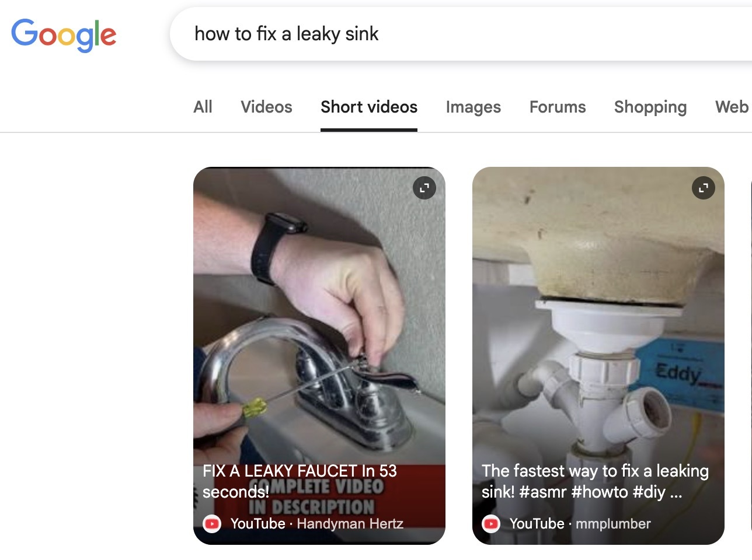This screenshot has height=560, width=752.
Task: Select the Short videos tab
Action: click(369, 107)
